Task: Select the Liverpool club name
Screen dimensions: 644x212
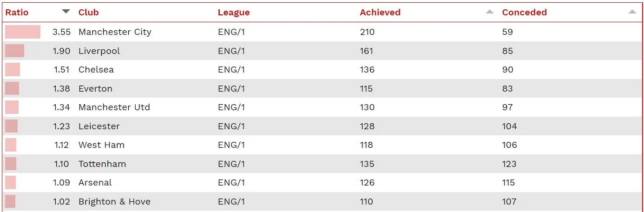Action: point(99,51)
